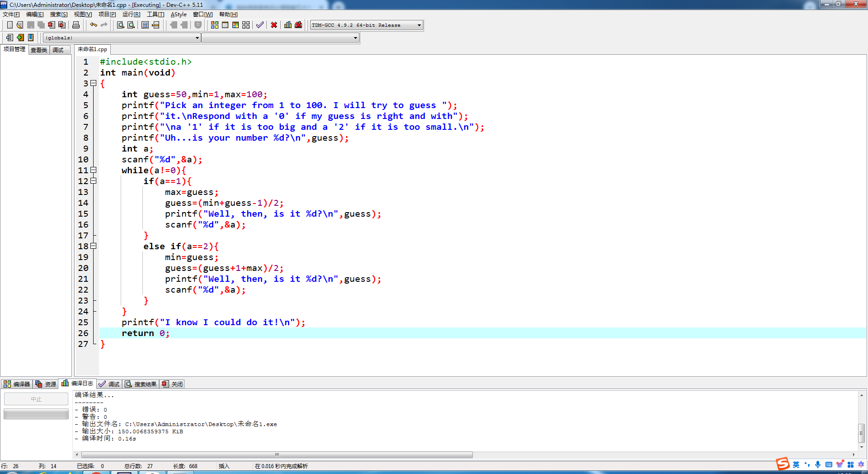868x474 pixels.
Task: Select the 项目管理 side tab
Action: point(14,49)
